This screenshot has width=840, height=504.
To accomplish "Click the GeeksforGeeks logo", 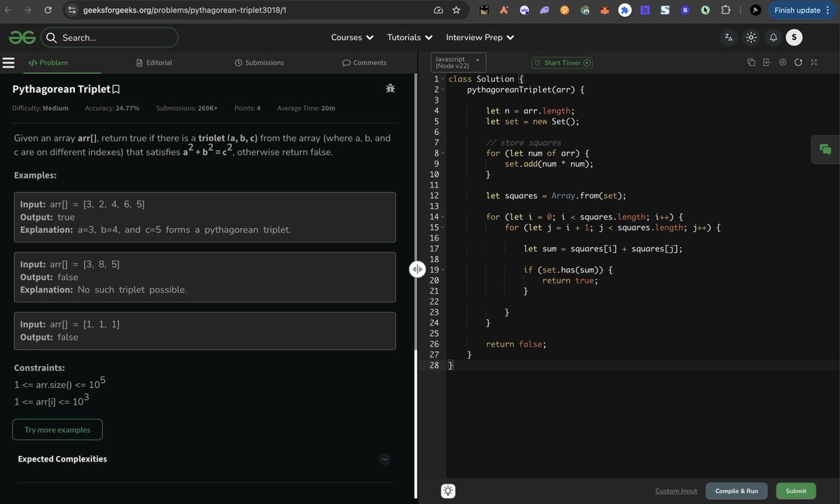I will point(22,38).
